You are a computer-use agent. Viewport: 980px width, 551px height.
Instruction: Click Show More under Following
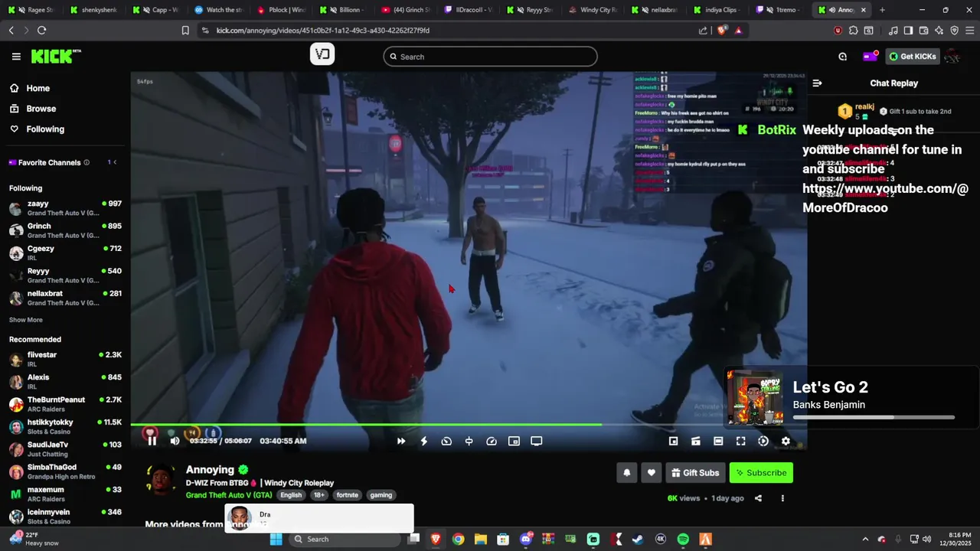pos(26,320)
